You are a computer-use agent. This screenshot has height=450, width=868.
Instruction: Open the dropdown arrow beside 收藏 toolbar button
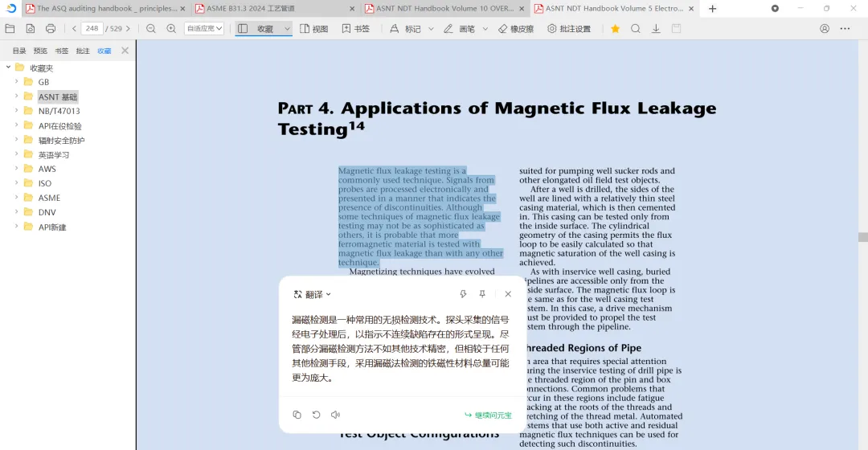(287, 29)
